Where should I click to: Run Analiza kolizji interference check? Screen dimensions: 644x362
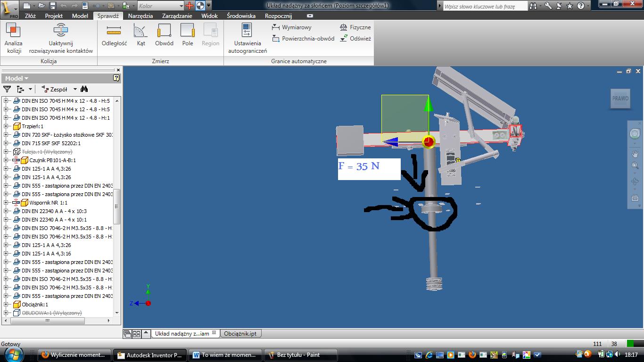(14, 39)
